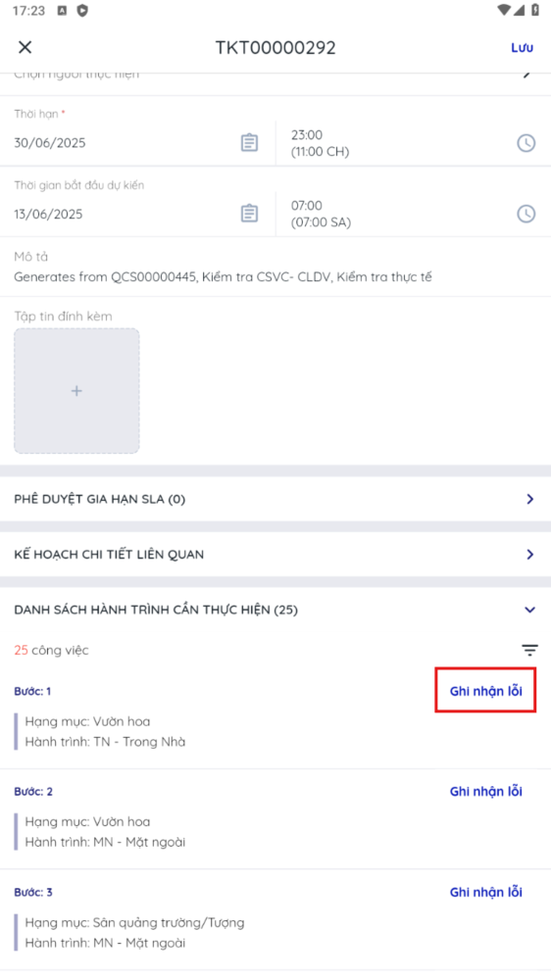
Task: Click Ghi nhận lỗi for Bước 2
Action: point(486,791)
